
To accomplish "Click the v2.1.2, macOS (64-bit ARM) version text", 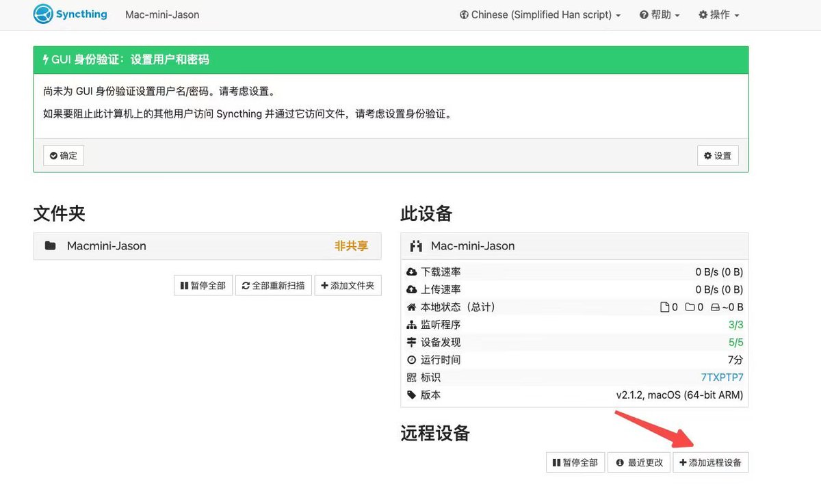I will pos(679,395).
